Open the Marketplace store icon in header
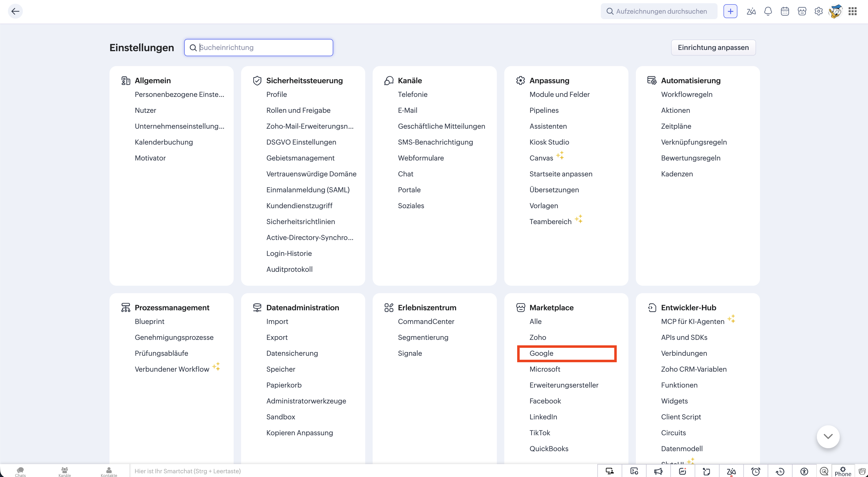The width and height of the screenshot is (868, 477). (802, 11)
